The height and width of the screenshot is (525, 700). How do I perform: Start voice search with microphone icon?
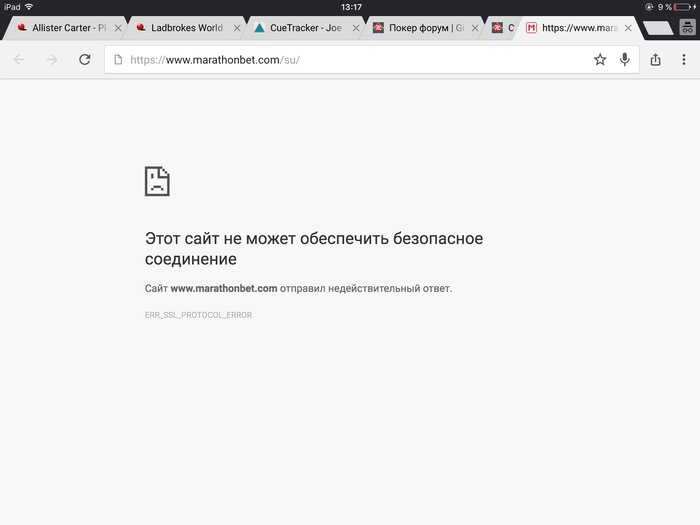[625, 59]
